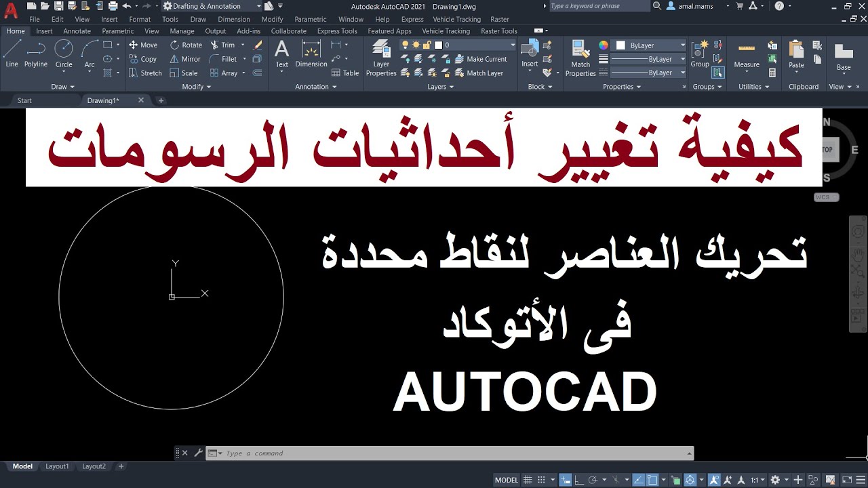Click the Undo arrow

(126, 6)
